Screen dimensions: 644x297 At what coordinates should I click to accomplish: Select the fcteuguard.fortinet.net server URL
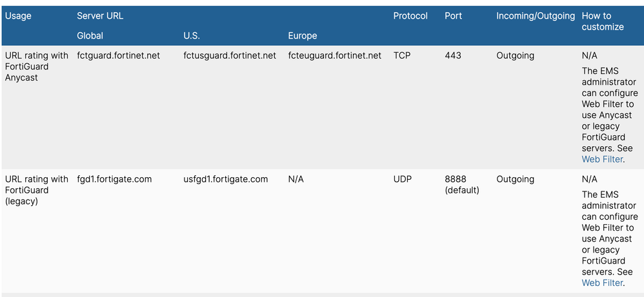coord(335,55)
